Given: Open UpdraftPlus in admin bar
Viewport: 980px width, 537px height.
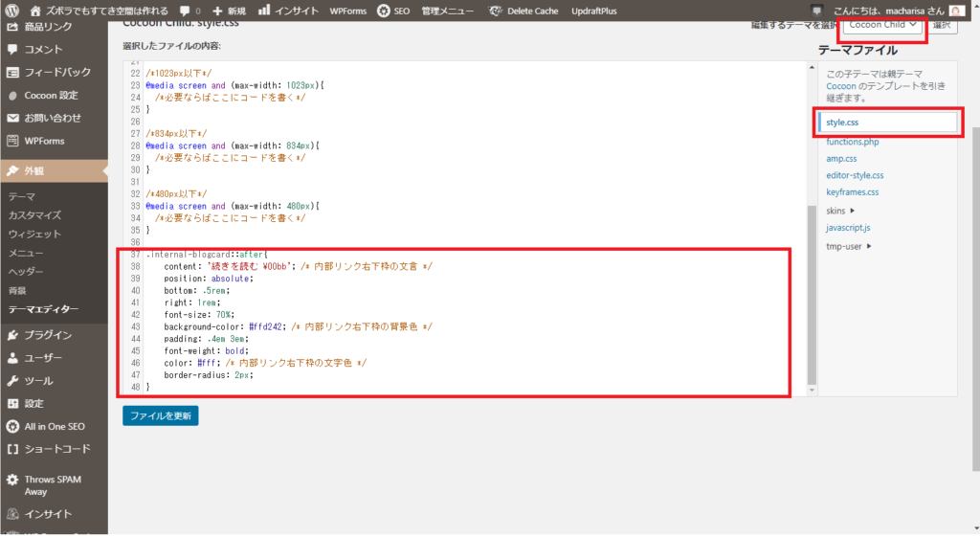Looking at the screenshot, I should (x=593, y=11).
